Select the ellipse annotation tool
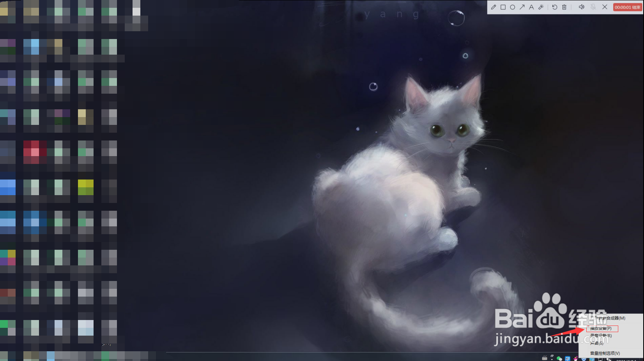 click(x=512, y=7)
